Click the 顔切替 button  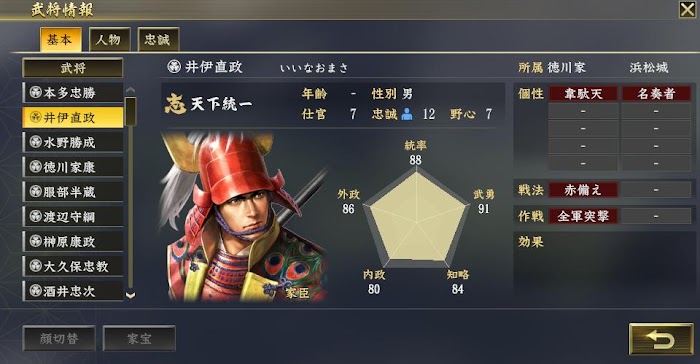(x=59, y=339)
